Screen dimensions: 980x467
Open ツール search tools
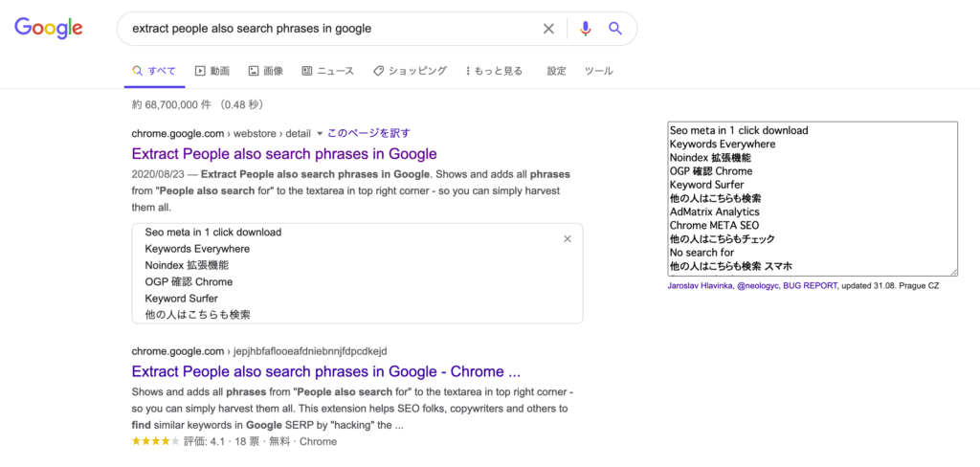tap(599, 71)
